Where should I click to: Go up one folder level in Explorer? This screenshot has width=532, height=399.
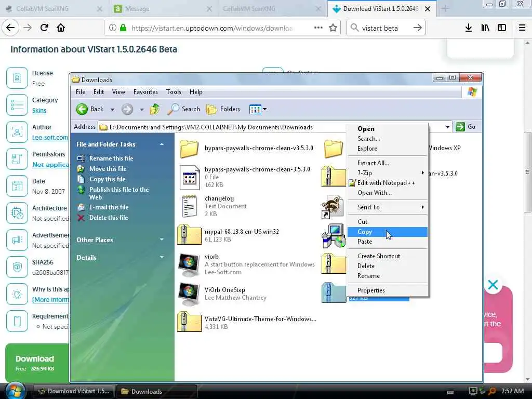(155, 109)
